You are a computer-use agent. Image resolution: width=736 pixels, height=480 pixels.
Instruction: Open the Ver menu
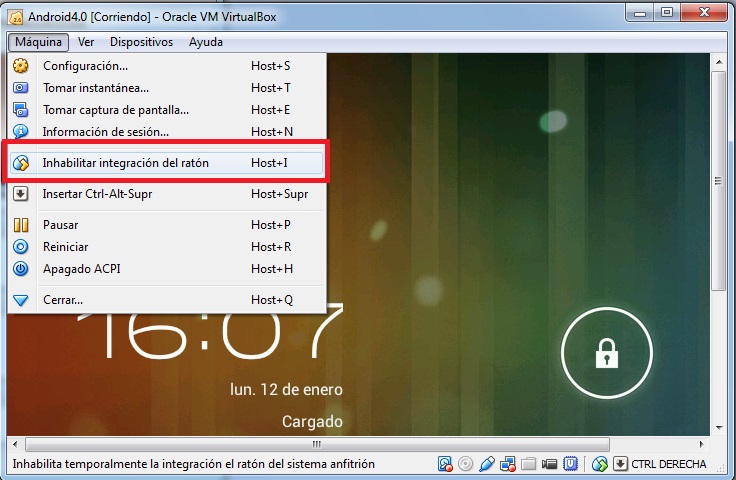[86, 42]
